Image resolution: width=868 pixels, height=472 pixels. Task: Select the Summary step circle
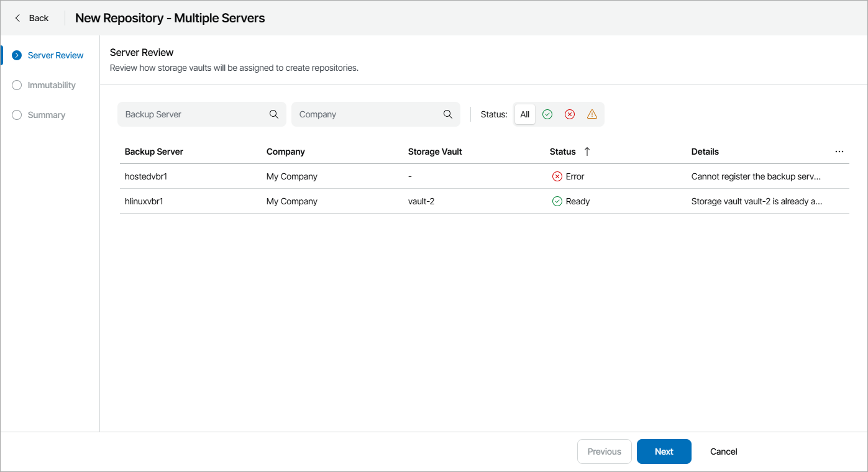[16, 115]
